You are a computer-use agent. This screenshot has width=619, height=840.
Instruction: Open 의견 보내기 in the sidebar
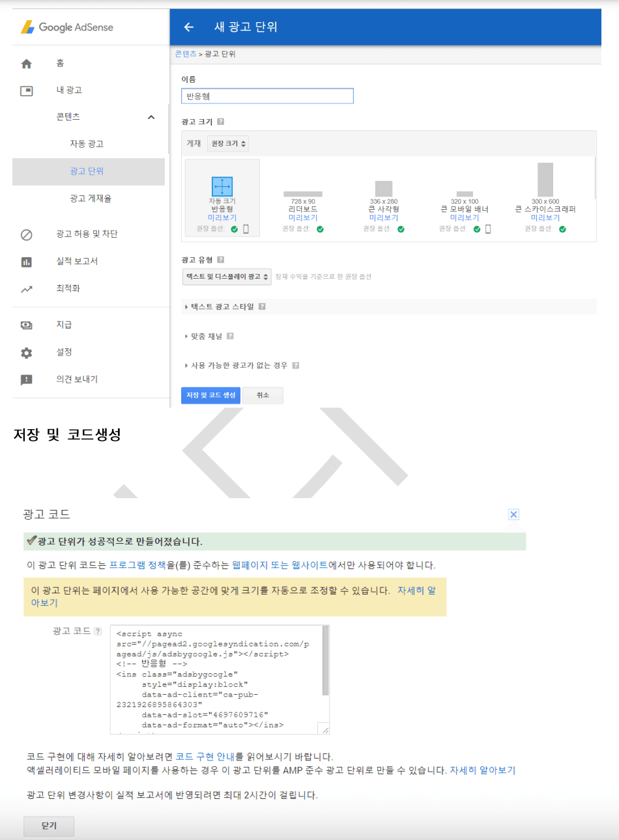pyautogui.click(x=77, y=380)
